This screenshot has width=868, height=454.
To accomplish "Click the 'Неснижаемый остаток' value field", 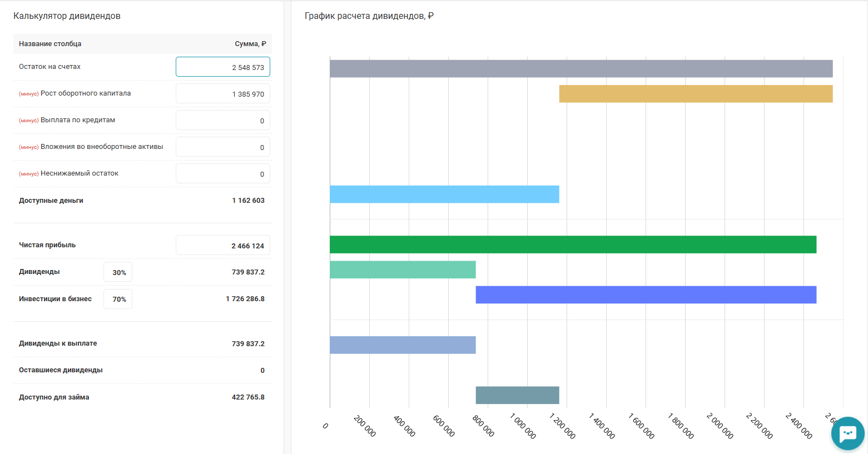I will click(223, 174).
